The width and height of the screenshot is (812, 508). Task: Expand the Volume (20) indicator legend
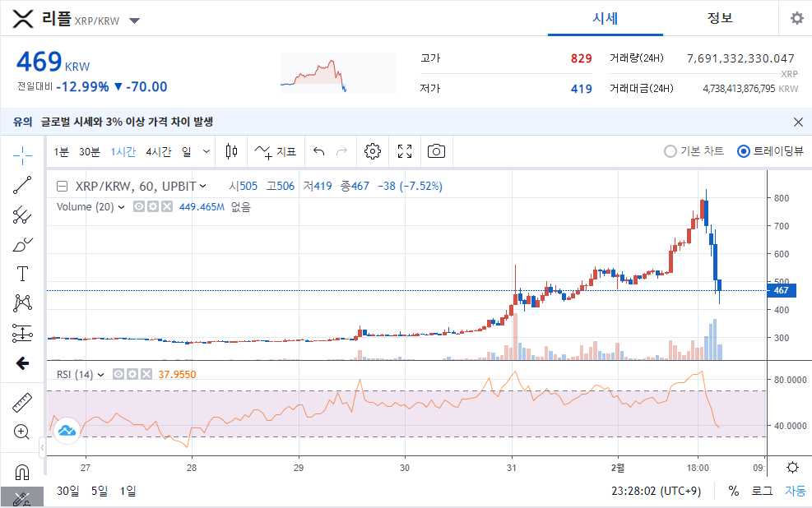122,207
